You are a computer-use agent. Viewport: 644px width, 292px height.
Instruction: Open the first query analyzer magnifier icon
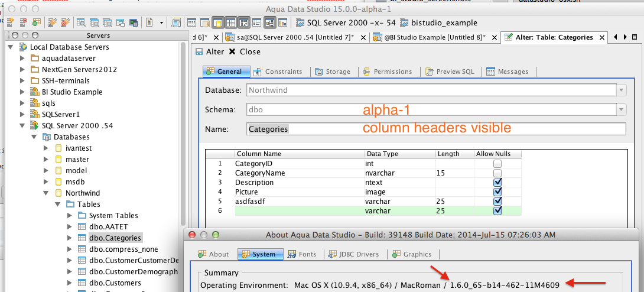click(x=81, y=23)
